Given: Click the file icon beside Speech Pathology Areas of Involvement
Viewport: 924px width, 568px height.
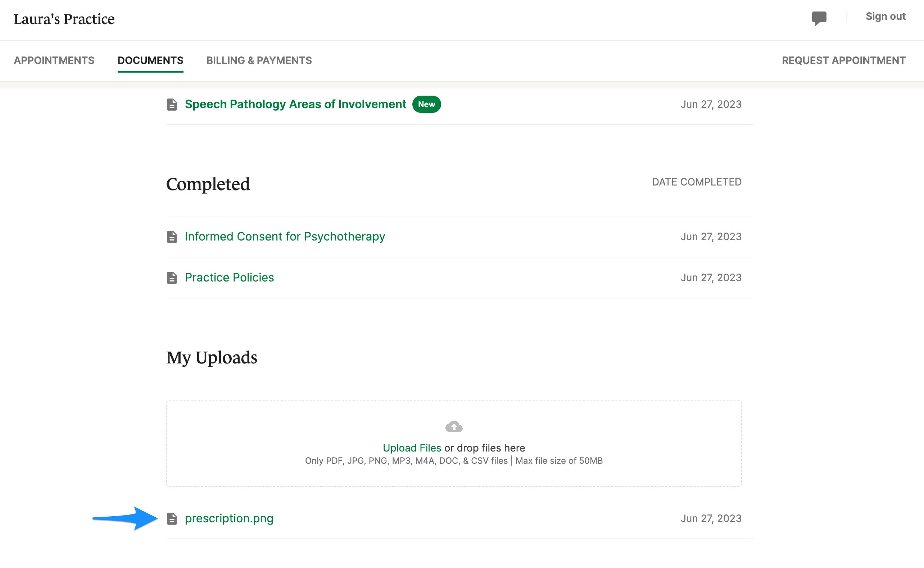Looking at the screenshot, I should coord(172,105).
